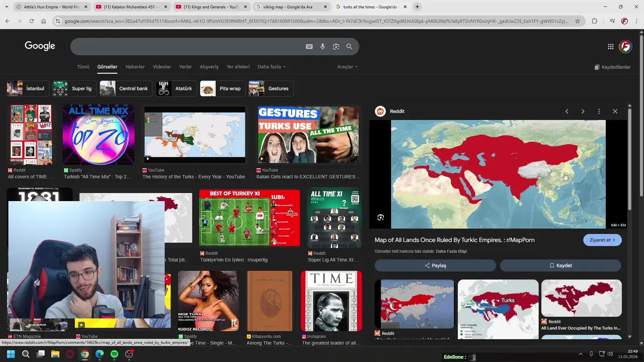Open Microsoft Edge from the taskbar

100,354
